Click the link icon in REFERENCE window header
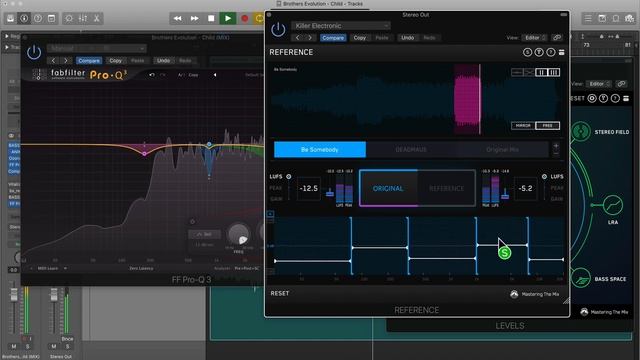640x360 pixels. 557,38
